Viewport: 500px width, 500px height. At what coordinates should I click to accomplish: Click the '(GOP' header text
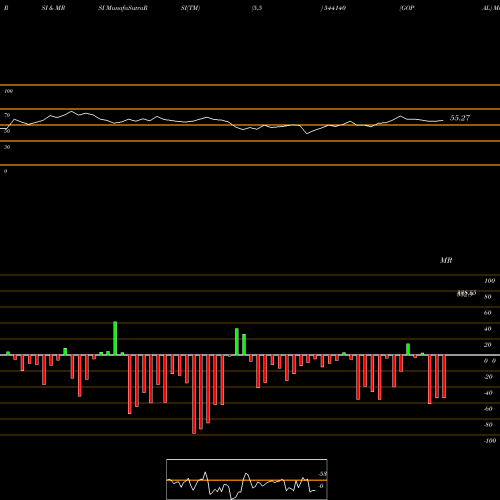point(407,8)
